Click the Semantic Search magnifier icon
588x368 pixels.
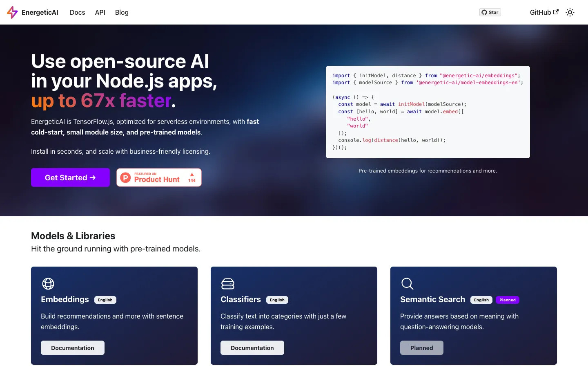(x=408, y=283)
